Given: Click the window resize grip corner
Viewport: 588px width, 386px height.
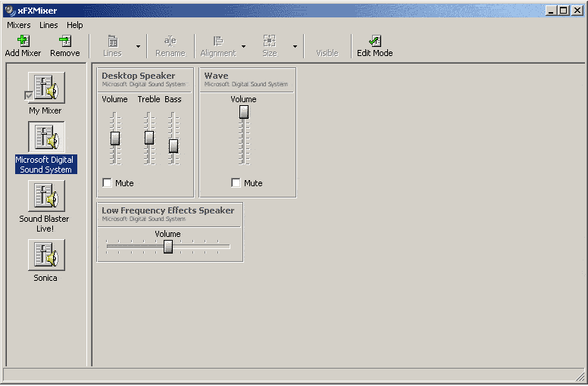Looking at the screenshot, I should pyautogui.click(x=580, y=376).
